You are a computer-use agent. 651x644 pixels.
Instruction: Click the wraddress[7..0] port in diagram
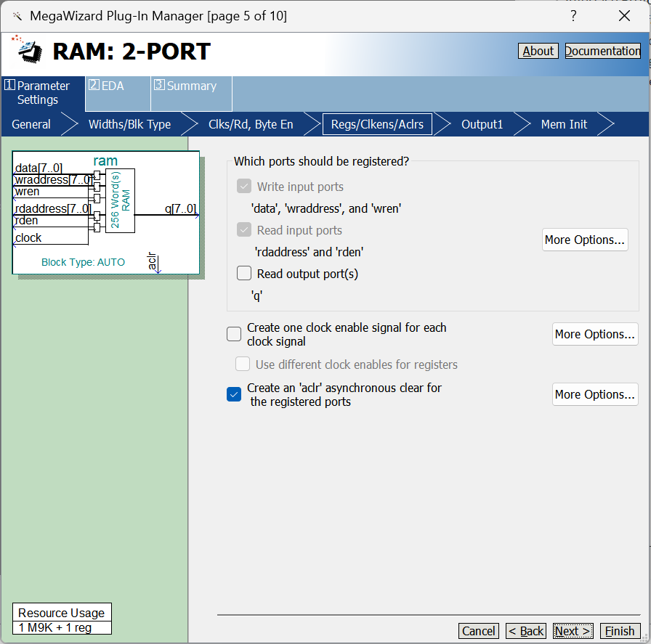click(x=53, y=179)
